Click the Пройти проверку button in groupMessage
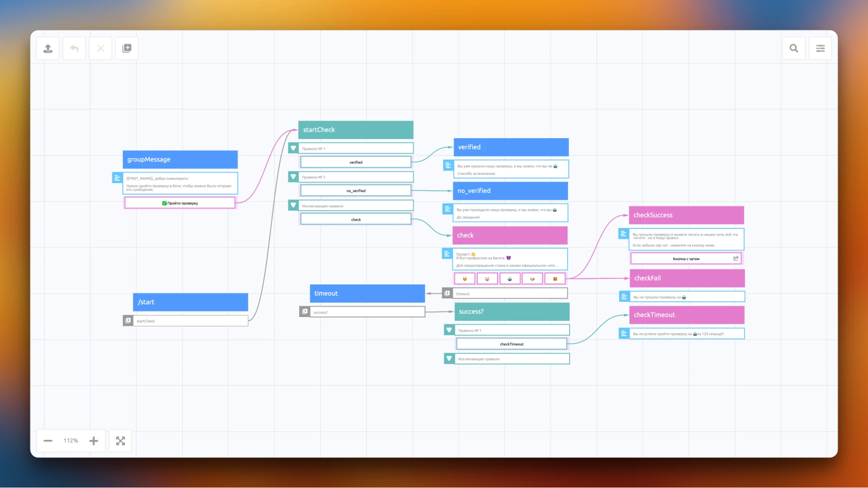Screen dimensions: 868x488 (180, 203)
